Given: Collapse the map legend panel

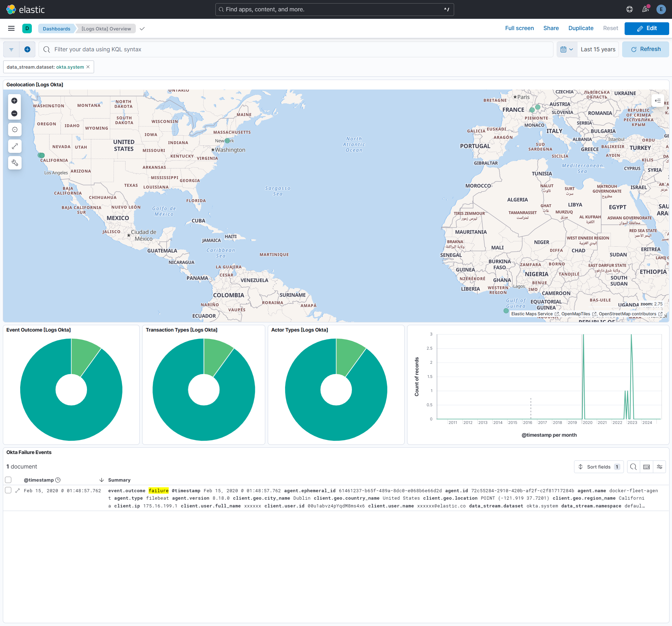Looking at the screenshot, I should coord(658,101).
